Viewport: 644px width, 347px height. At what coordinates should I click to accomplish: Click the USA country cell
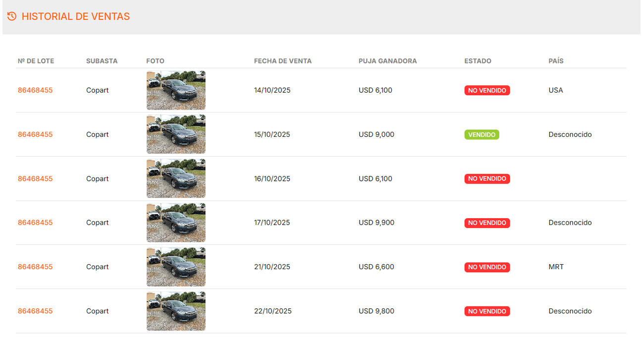pos(556,90)
